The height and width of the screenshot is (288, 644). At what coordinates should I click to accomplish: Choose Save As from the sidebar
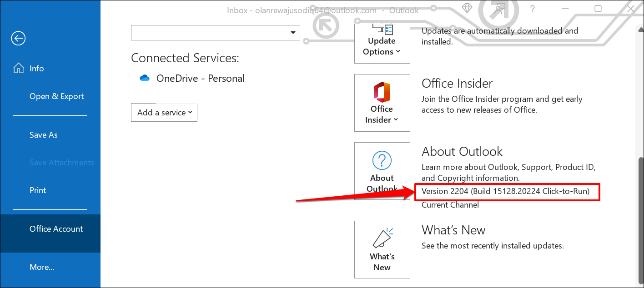pos(44,135)
